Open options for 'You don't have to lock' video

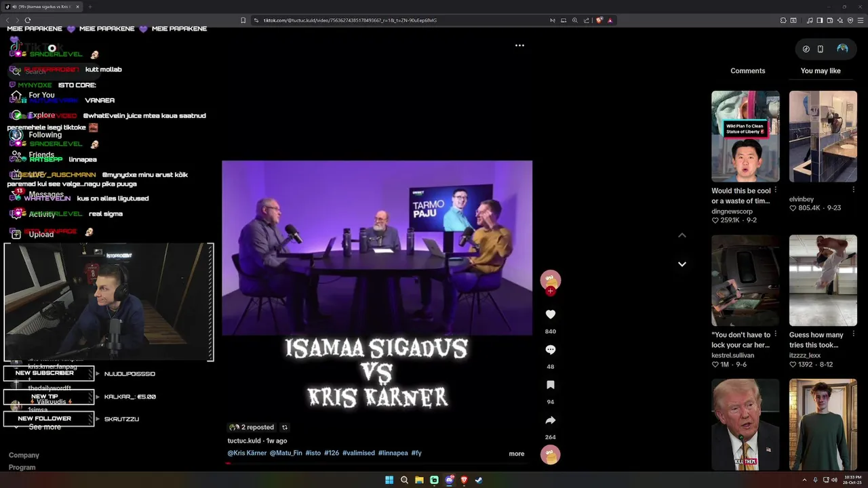pos(776,335)
